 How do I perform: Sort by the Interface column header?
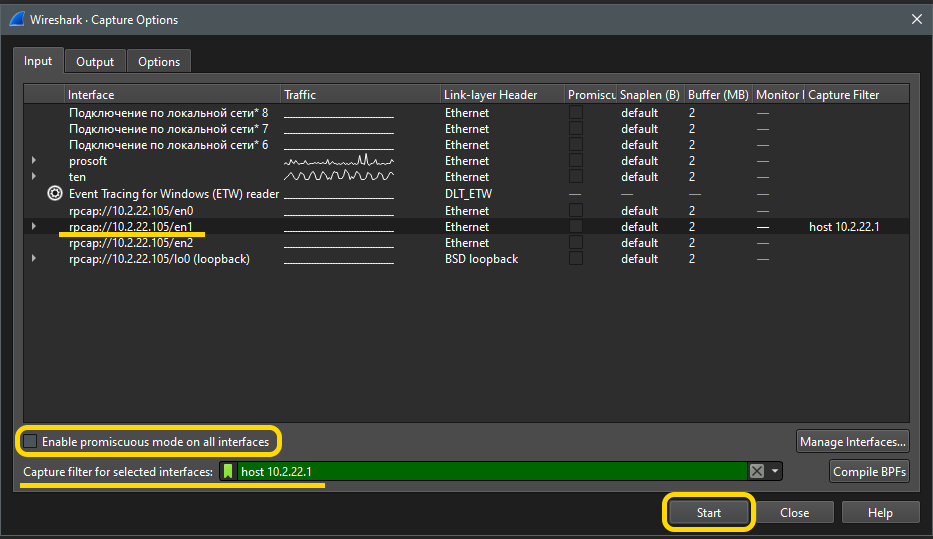[x=172, y=95]
